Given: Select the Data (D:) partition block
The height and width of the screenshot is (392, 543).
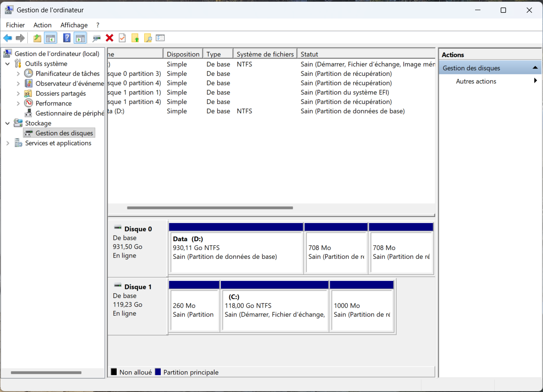Looking at the screenshot, I should pos(236,253).
